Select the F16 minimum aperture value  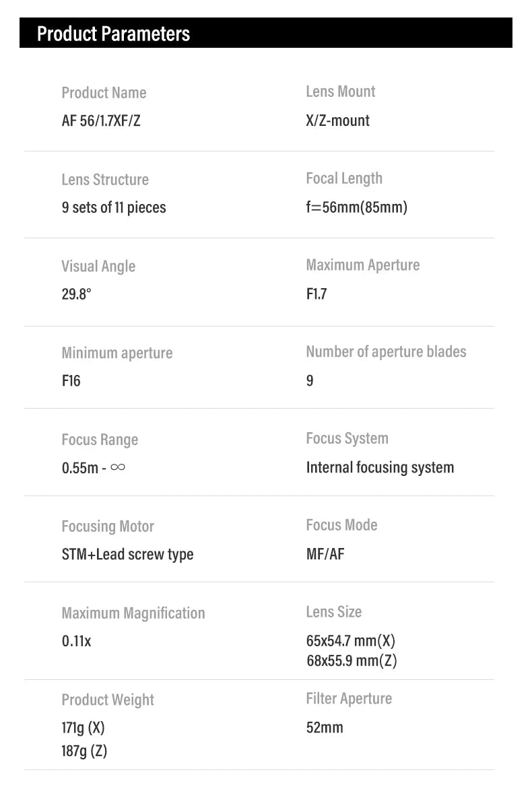(x=71, y=381)
